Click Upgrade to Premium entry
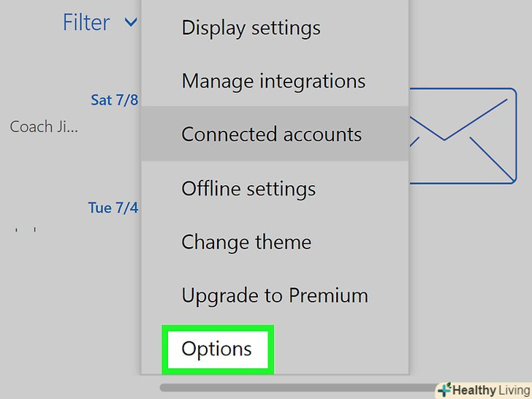532x399 pixels. (x=275, y=295)
